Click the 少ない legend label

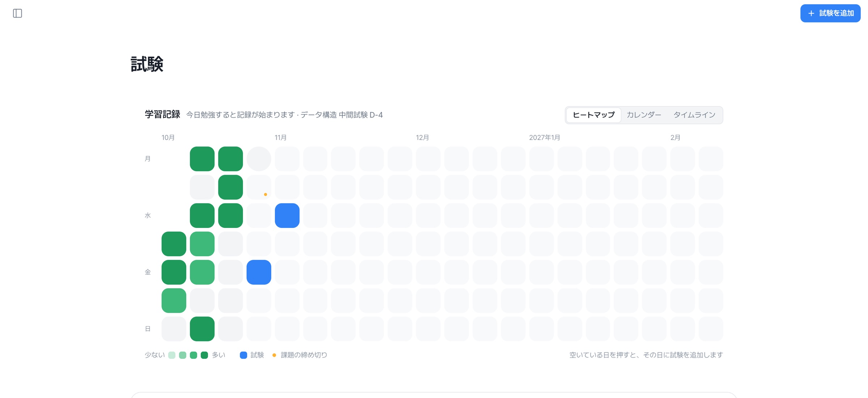pos(155,355)
